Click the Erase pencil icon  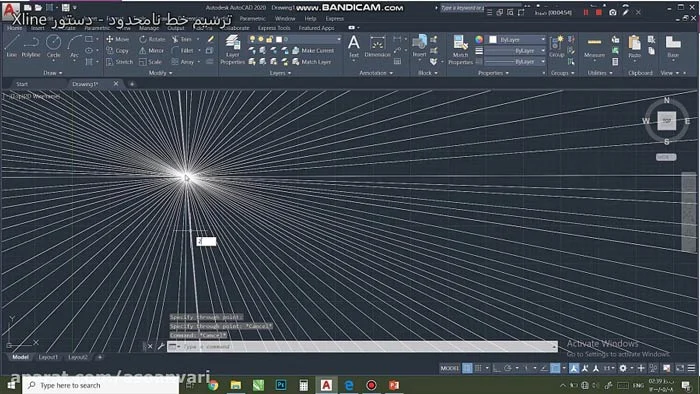[x=210, y=39]
